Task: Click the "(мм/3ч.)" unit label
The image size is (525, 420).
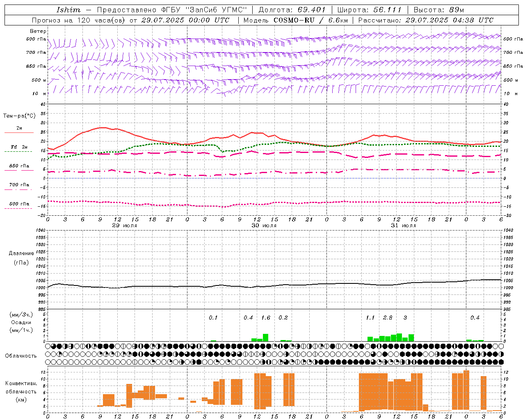Action: 21,315
